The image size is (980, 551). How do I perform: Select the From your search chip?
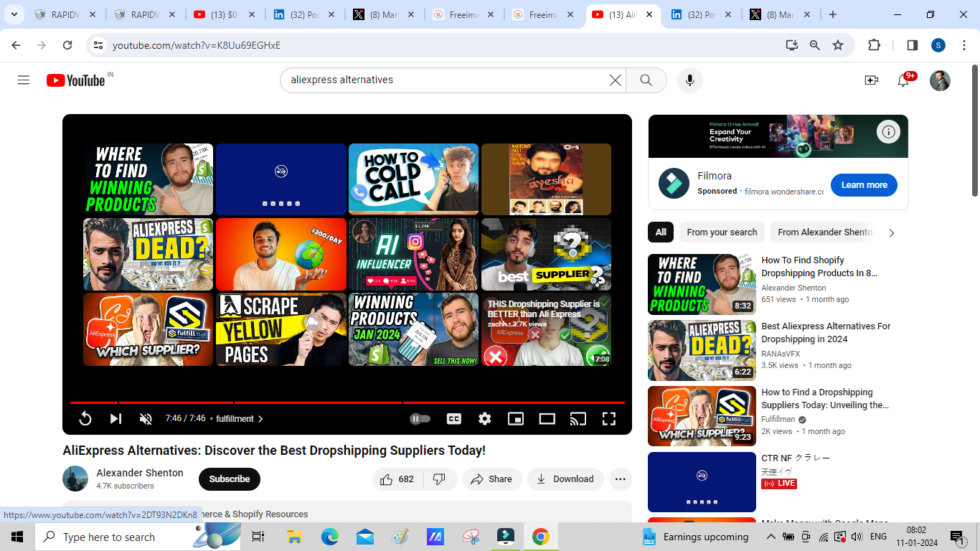[x=722, y=232]
